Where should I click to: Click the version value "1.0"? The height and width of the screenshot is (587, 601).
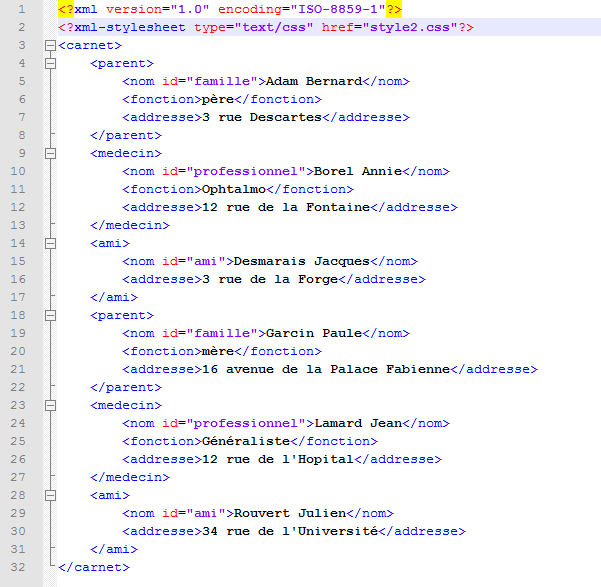190,9
